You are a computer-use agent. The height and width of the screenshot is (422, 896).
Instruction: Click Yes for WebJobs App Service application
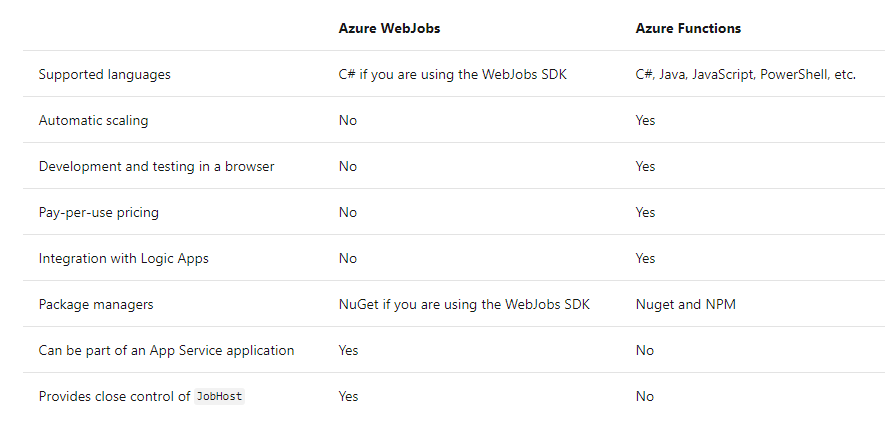pos(348,350)
